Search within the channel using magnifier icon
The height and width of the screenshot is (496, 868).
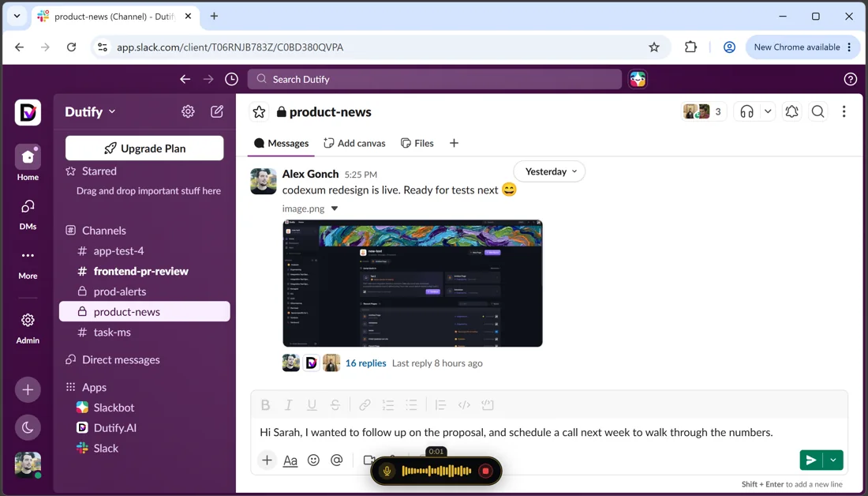817,111
